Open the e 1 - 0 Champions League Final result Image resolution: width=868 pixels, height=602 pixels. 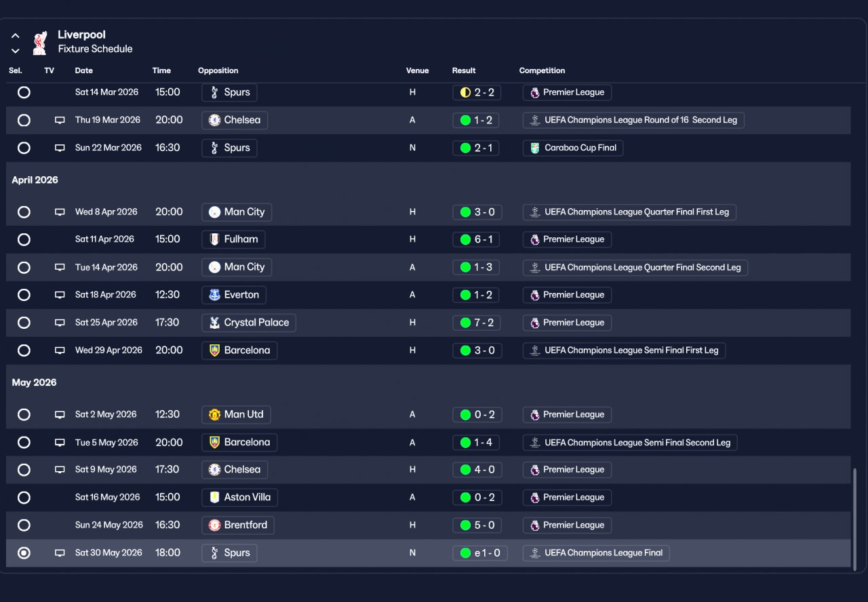(480, 553)
